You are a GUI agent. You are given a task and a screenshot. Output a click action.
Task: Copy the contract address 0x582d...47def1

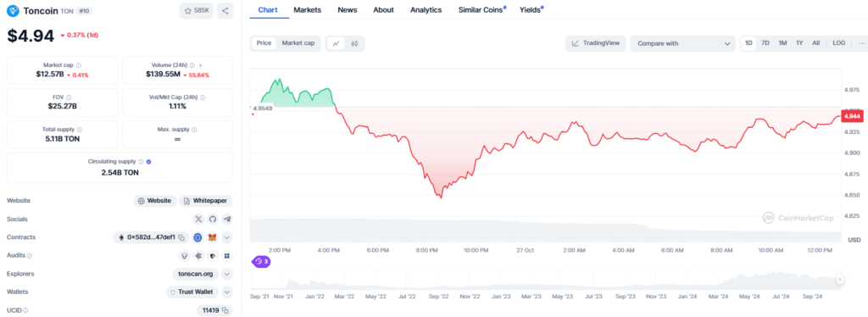[x=181, y=237]
